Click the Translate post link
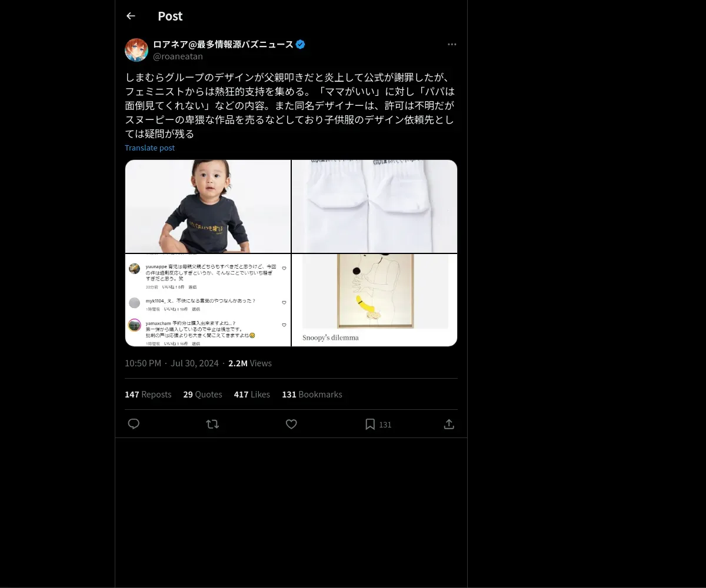This screenshot has height=588, width=706. 149,148
